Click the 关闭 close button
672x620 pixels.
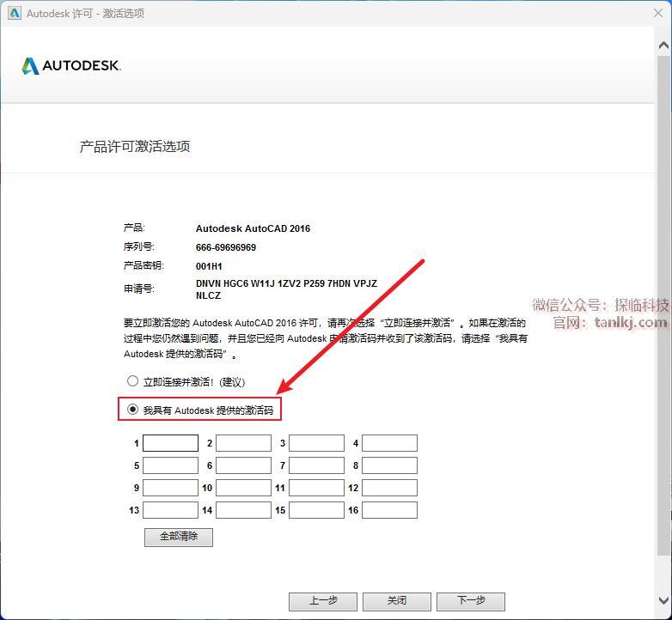tap(397, 602)
